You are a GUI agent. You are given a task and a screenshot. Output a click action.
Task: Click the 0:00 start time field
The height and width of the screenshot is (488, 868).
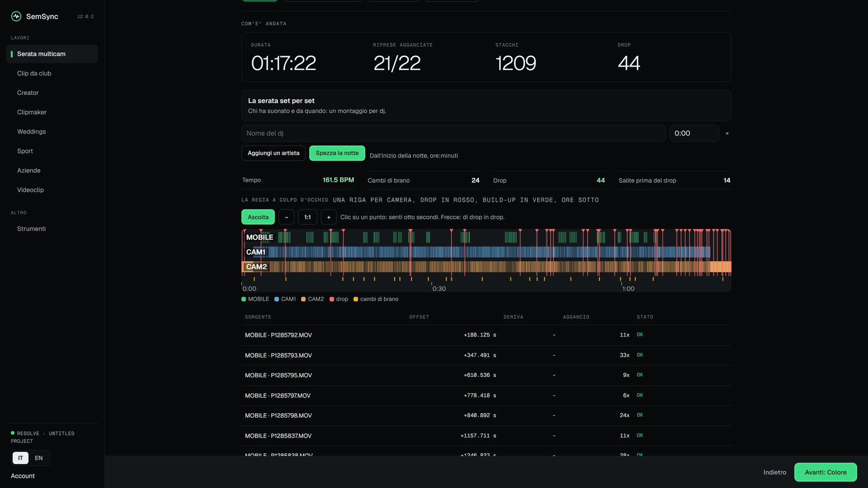click(x=694, y=133)
